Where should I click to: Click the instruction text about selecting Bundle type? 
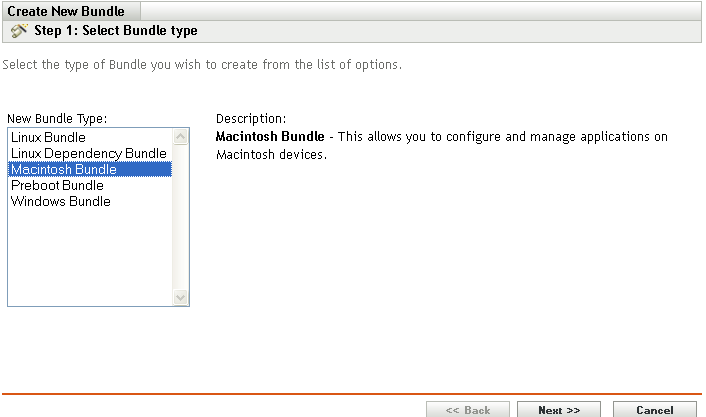pos(203,65)
